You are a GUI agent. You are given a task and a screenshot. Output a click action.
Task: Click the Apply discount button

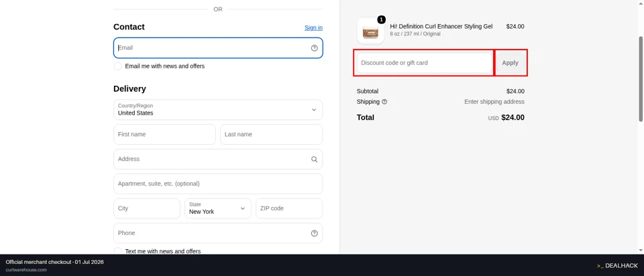tap(510, 63)
